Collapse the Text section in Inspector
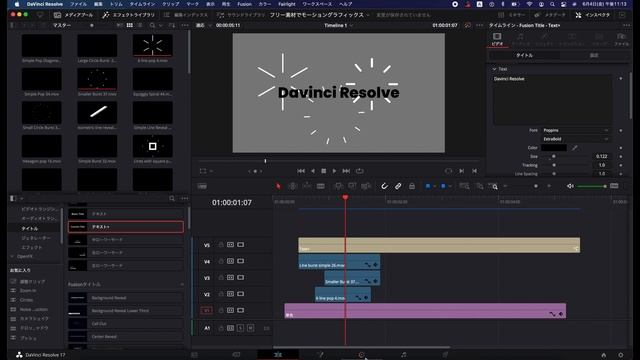The image size is (640, 360). [494, 69]
